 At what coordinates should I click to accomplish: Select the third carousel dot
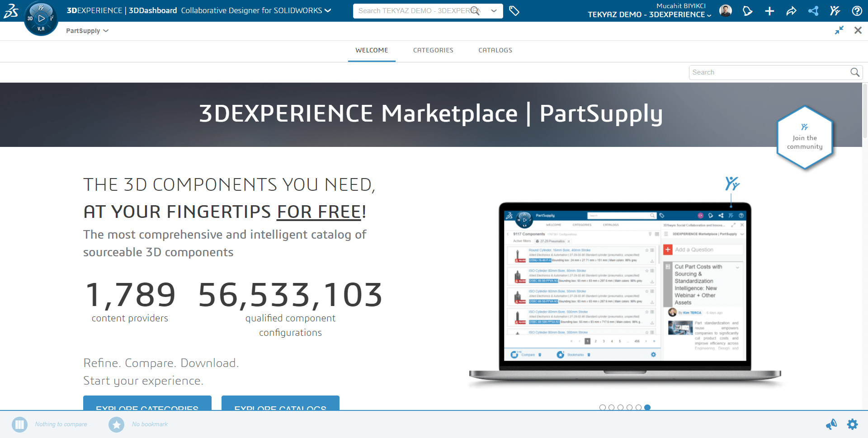pos(620,407)
